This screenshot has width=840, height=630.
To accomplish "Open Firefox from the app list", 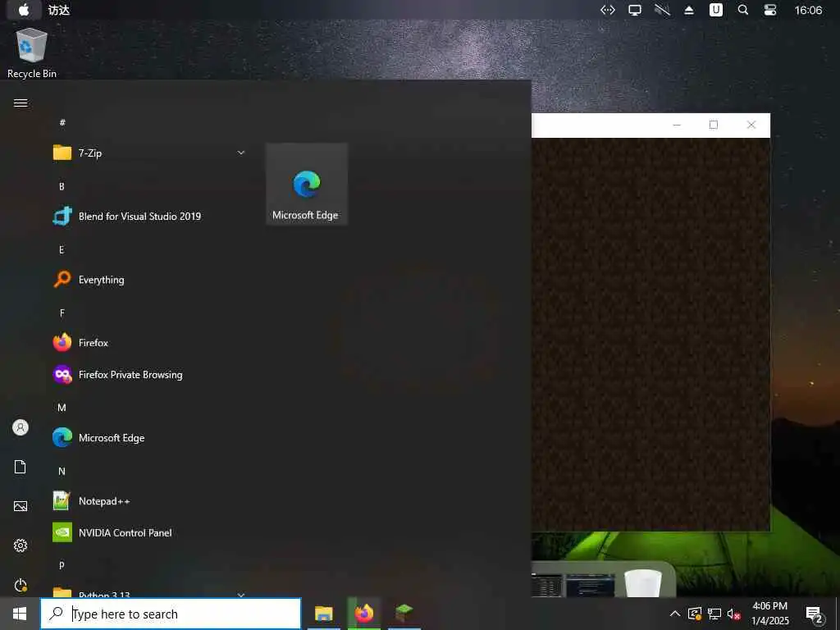I will click(149, 343).
